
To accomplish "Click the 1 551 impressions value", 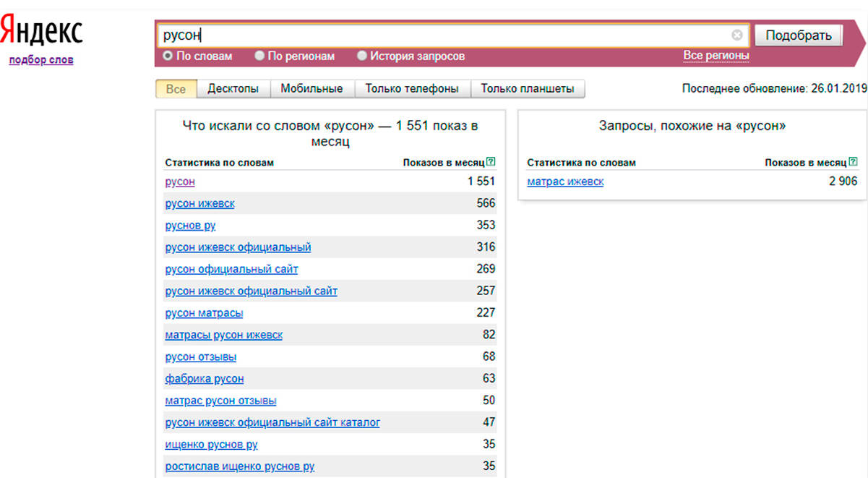I will point(481,182).
